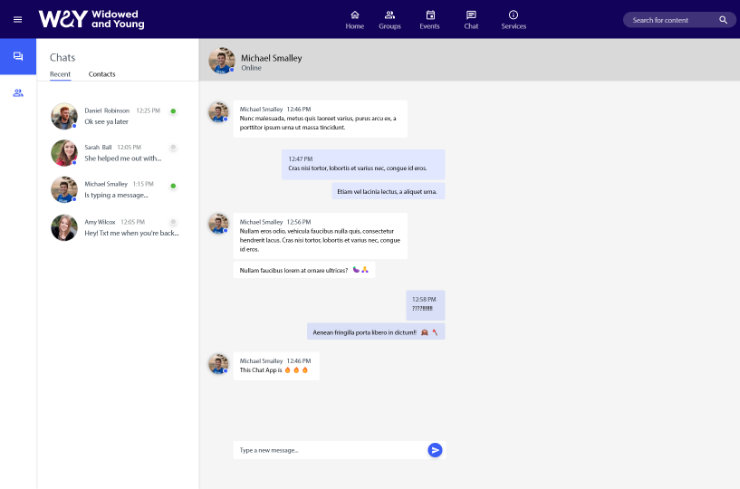Select the 12:47 PM Cras nisi tortor message
Viewport: 740px width, 489px height.
coord(363,164)
